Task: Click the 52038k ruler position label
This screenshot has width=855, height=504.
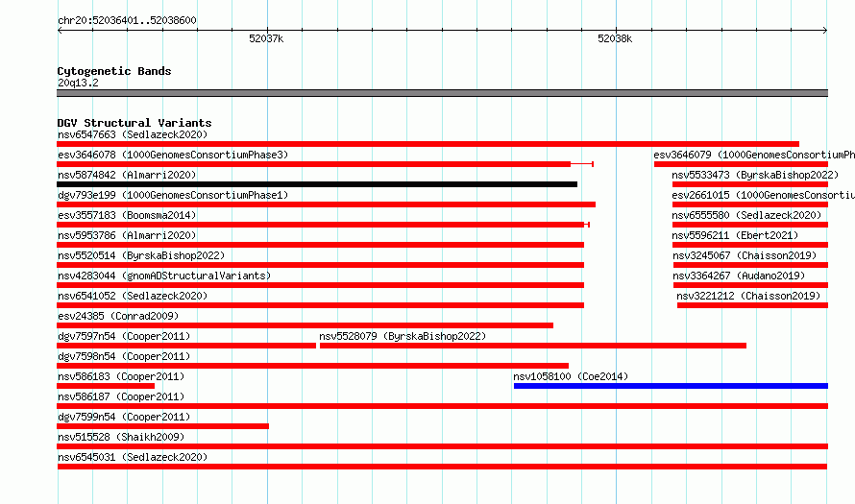Action: point(615,38)
